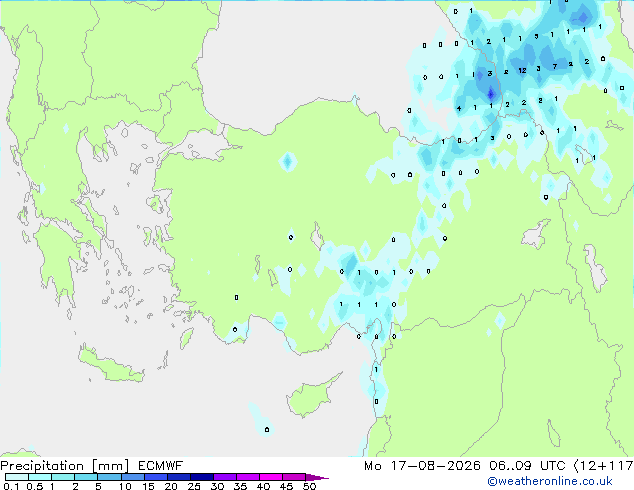This screenshot has width=634, height=490.
Task: Click the island of Crete on map
Action: 110,365
